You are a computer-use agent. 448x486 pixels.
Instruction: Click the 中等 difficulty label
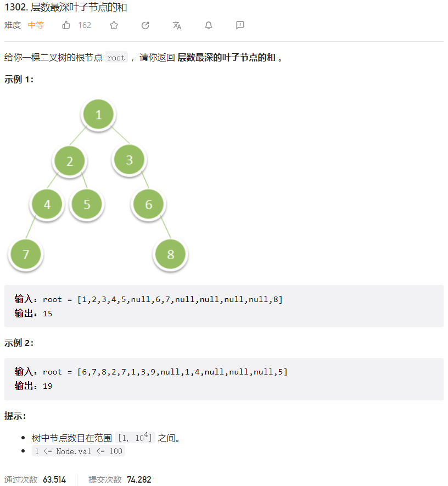pyautogui.click(x=36, y=25)
